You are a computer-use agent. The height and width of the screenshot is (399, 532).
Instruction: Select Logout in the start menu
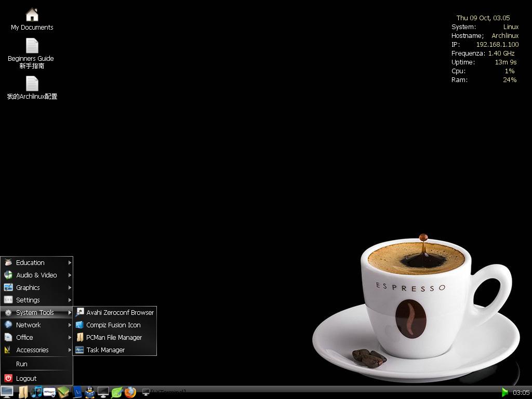37,378
